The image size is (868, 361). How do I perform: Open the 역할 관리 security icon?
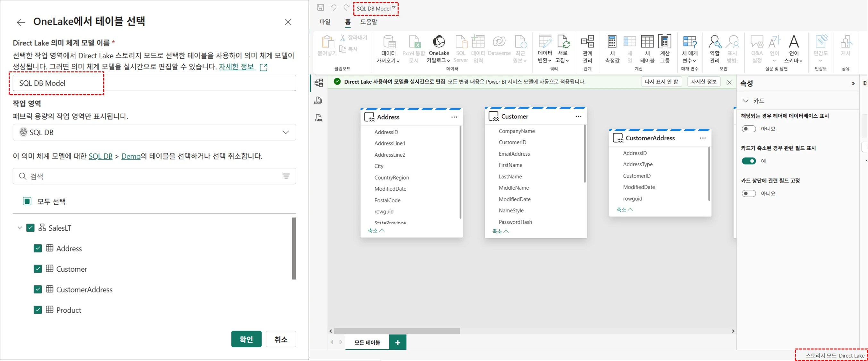coord(714,42)
